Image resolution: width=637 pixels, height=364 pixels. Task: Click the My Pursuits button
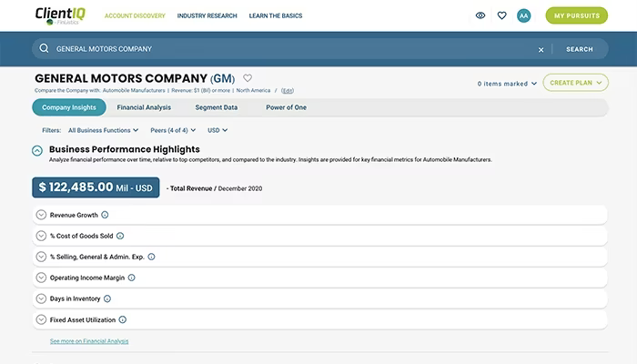click(x=576, y=15)
